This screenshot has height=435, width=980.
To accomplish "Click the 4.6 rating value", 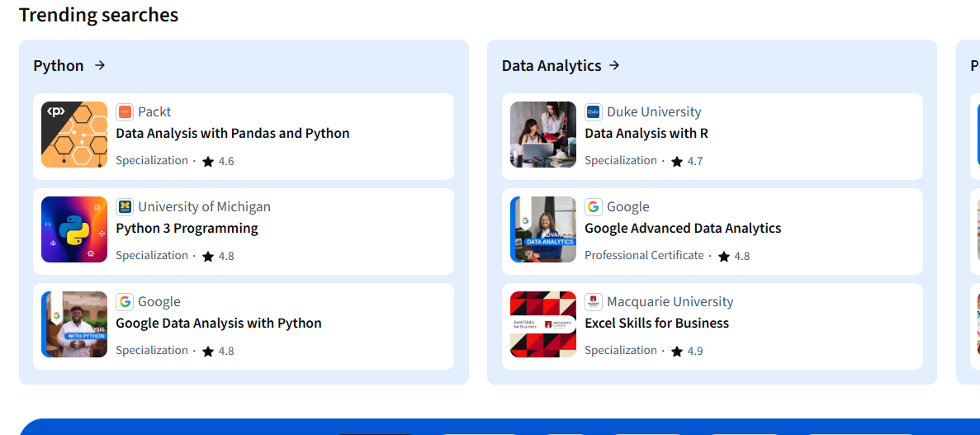I will 226,161.
